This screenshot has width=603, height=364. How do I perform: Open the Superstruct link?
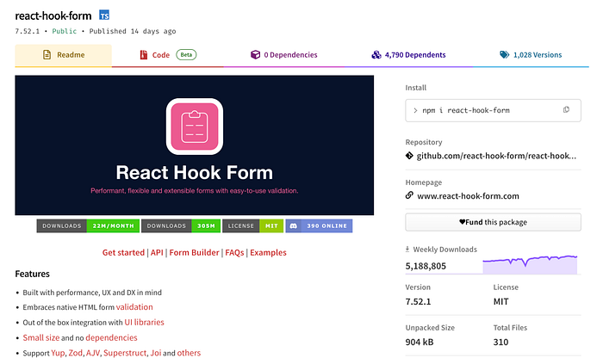click(125, 353)
